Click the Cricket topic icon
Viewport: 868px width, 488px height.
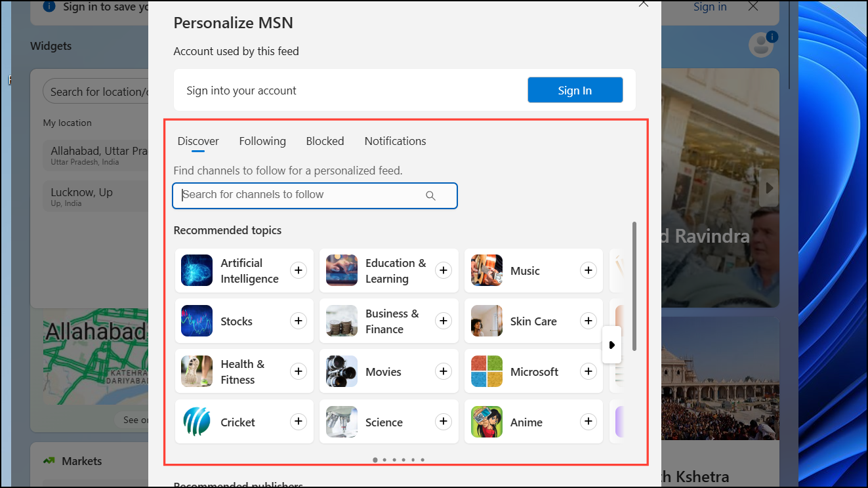coord(196,422)
